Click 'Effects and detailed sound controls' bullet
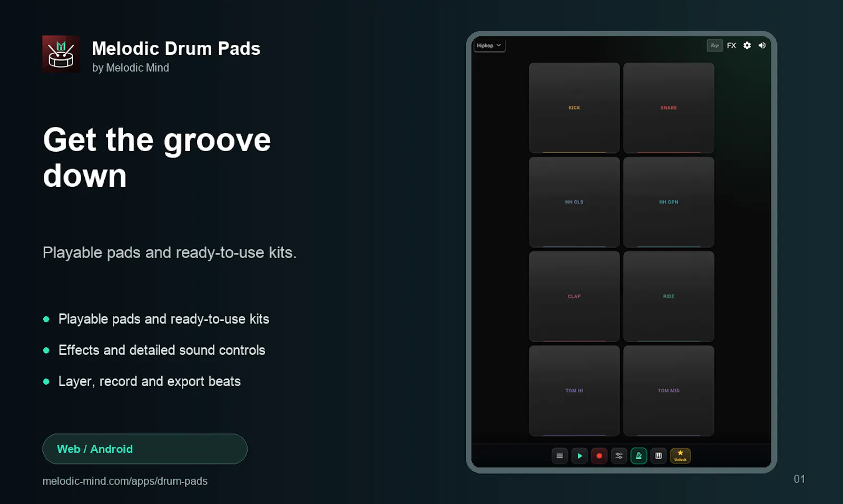 [162, 350]
